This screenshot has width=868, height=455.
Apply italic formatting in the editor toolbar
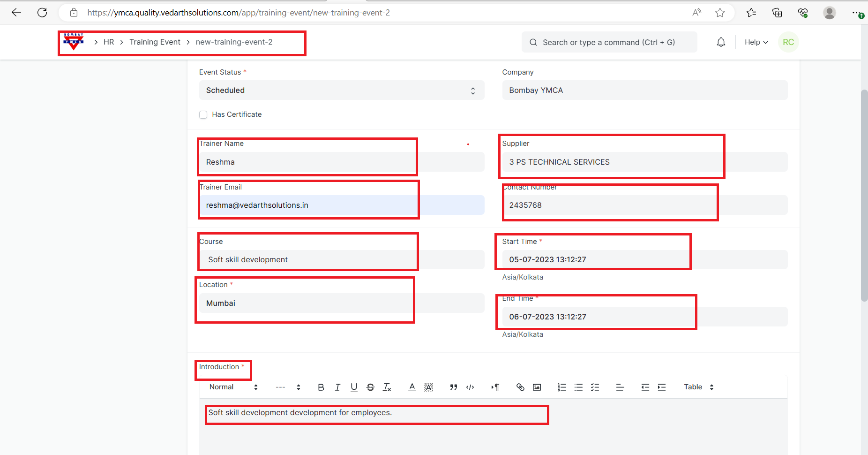point(337,387)
